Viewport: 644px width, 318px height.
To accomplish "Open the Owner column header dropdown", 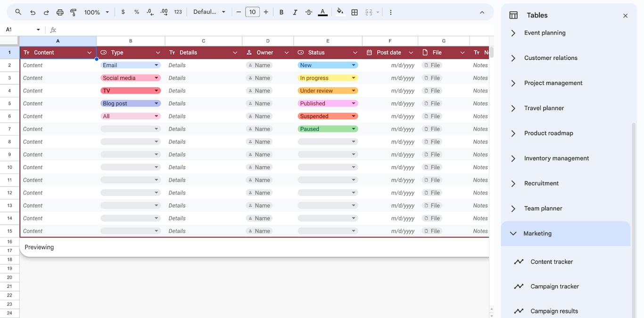I will pos(287,53).
